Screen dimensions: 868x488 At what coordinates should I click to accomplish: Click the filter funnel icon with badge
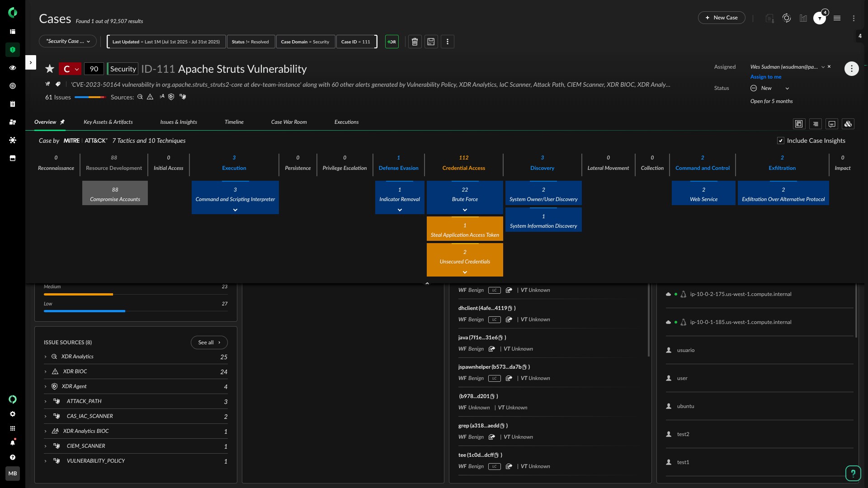click(x=819, y=18)
